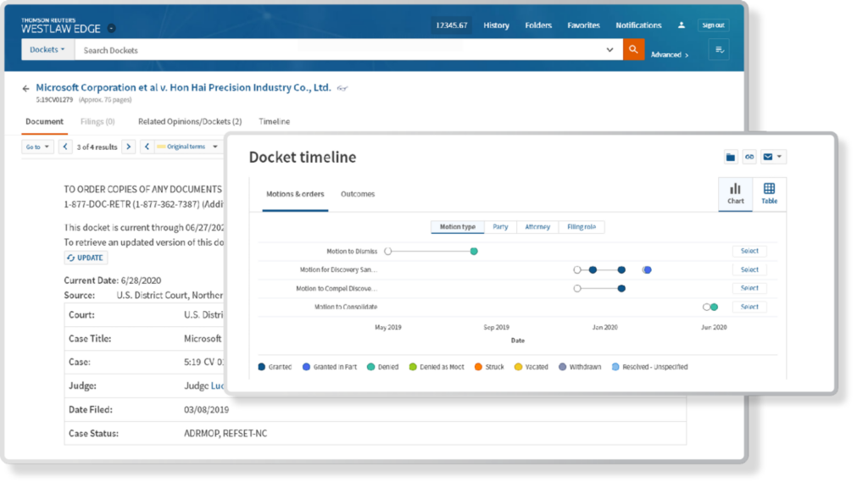
Task: Click the Withdrawn legend color swatch
Action: [x=563, y=367]
